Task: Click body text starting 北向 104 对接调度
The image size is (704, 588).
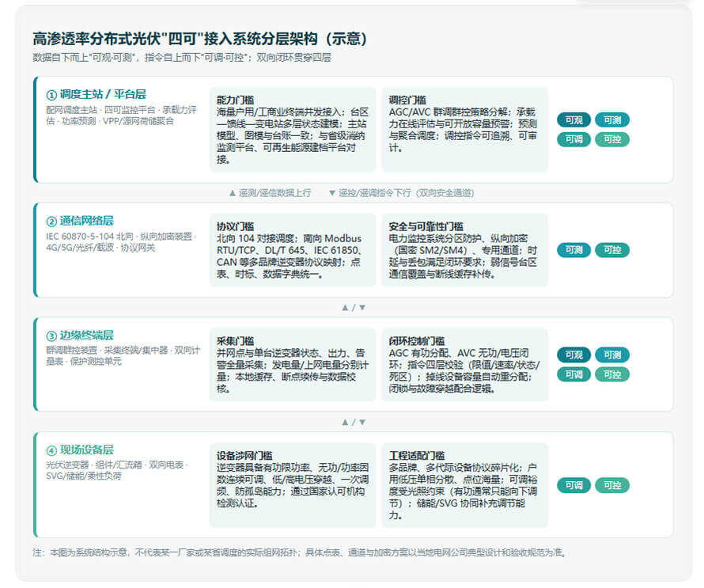Action: click(x=290, y=256)
